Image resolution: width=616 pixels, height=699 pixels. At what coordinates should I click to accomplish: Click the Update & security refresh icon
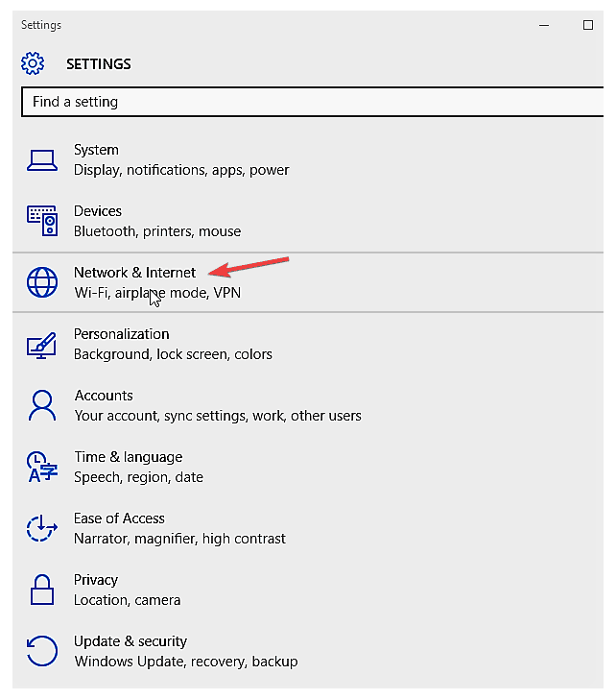(42, 651)
